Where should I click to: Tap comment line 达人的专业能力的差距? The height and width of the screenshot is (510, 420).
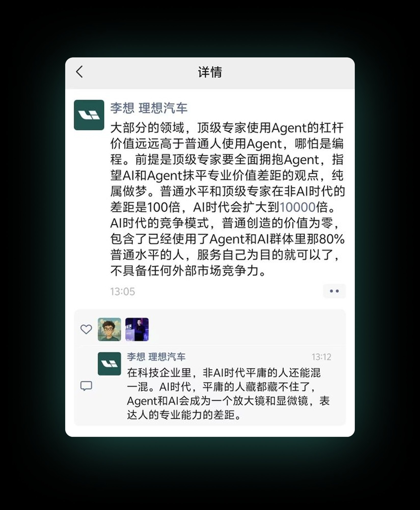point(184,415)
